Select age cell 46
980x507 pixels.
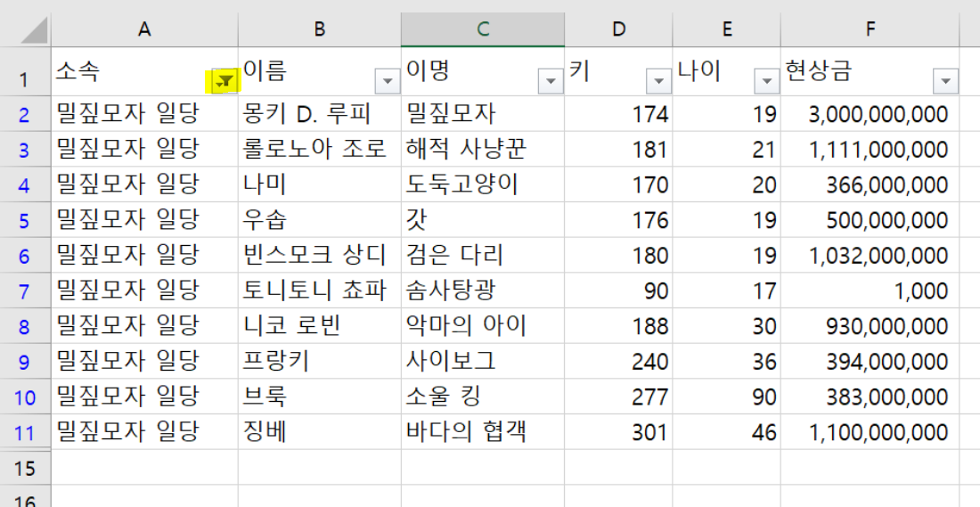coord(727,432)
